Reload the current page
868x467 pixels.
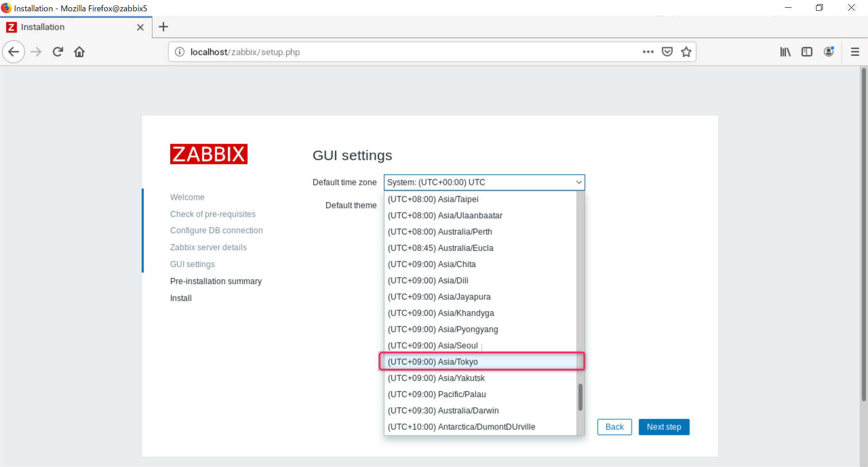(58, 52)
